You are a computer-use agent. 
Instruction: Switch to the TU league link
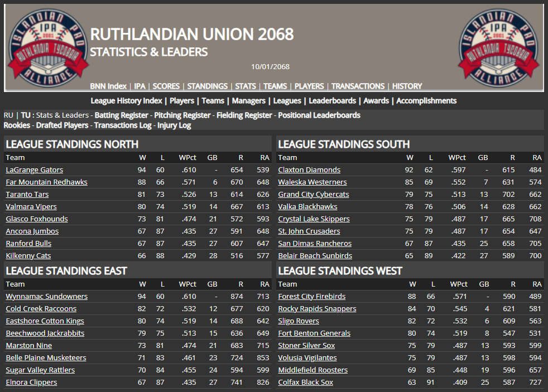coord(26,115)
